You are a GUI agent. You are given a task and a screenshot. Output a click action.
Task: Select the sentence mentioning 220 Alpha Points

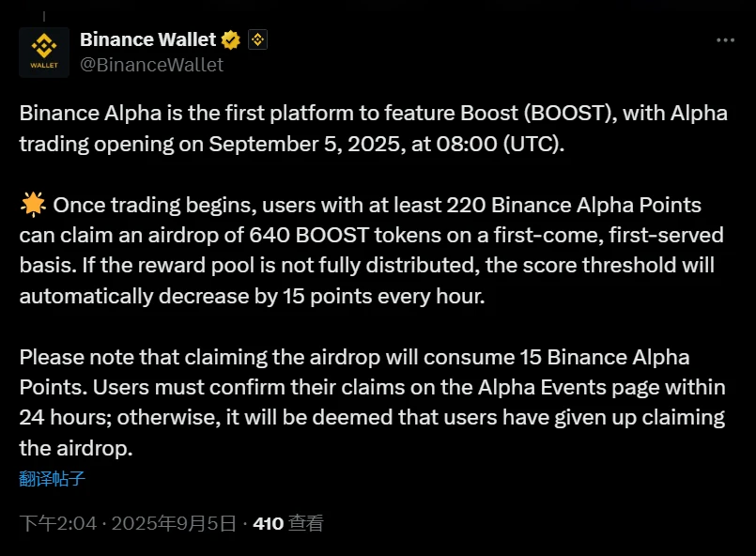point(376,205)
